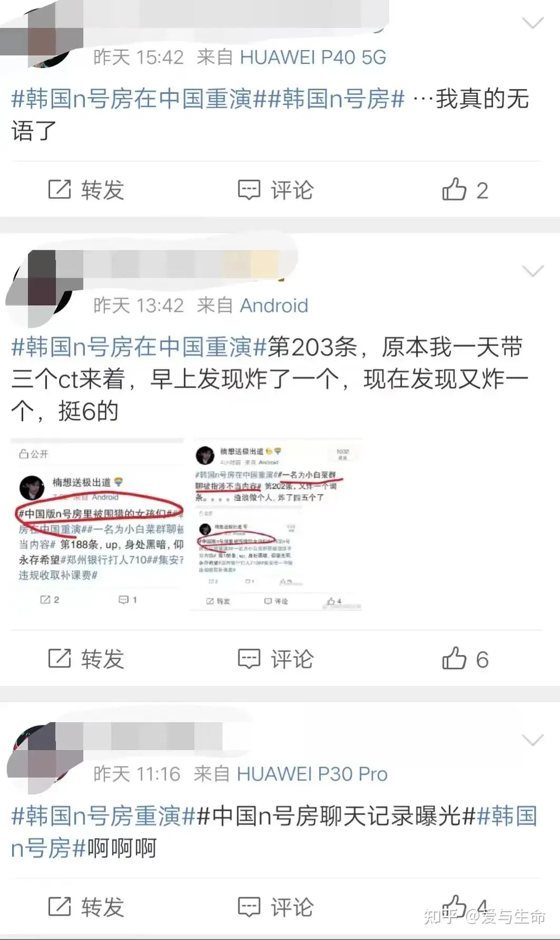Open right attached screenshot image thumbnail
Screen dimensions: 560x940
pos(276,524)
